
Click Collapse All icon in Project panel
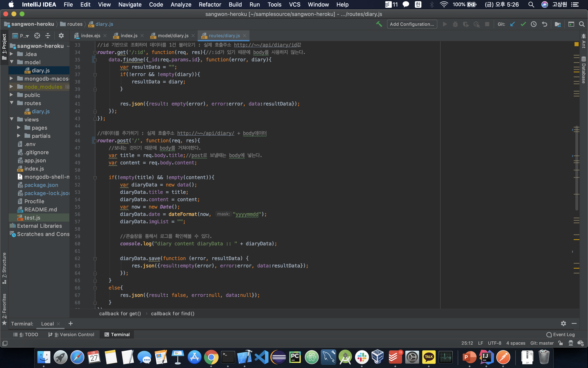[48, 36]
